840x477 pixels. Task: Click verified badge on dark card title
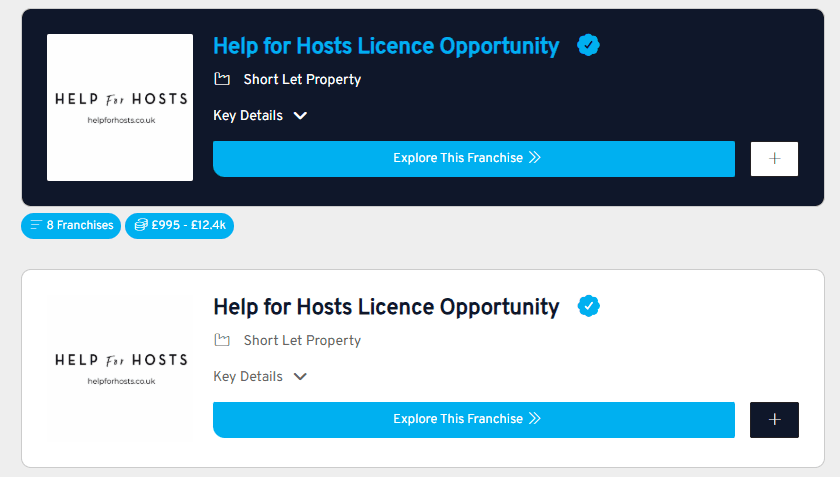point(588,46)
